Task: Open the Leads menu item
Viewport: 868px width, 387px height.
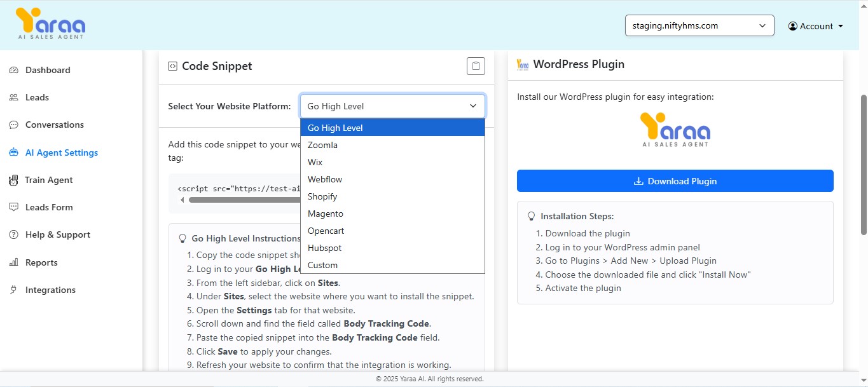Action: pos(37,97)
